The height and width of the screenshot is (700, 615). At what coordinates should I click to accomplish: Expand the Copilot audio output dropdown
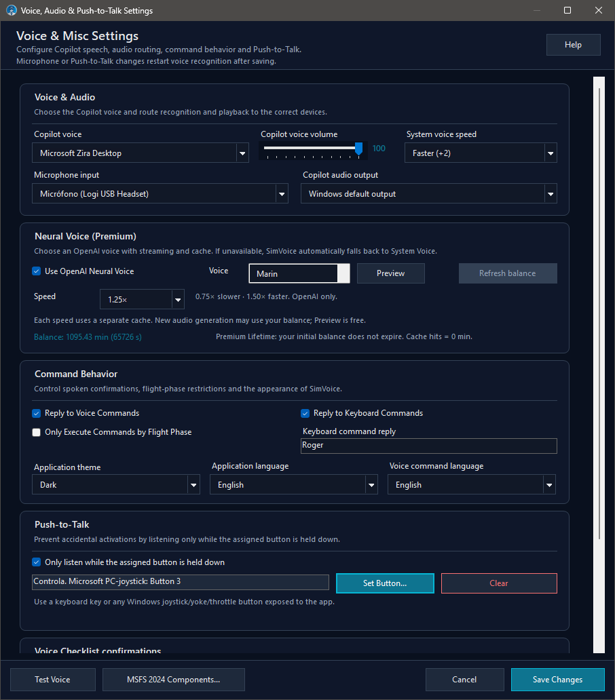point(429,194)
